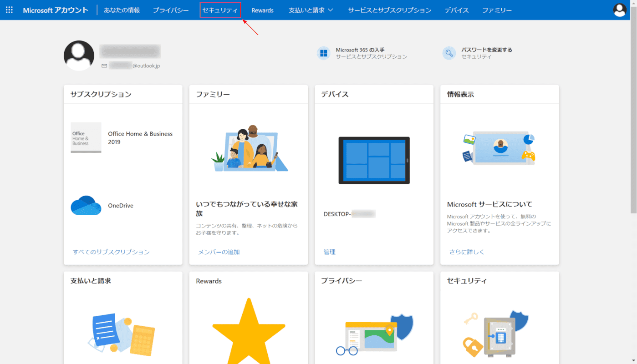Click the device tablet illustration
This screenshot has height=364, width=637.
(x=374, y=161)
